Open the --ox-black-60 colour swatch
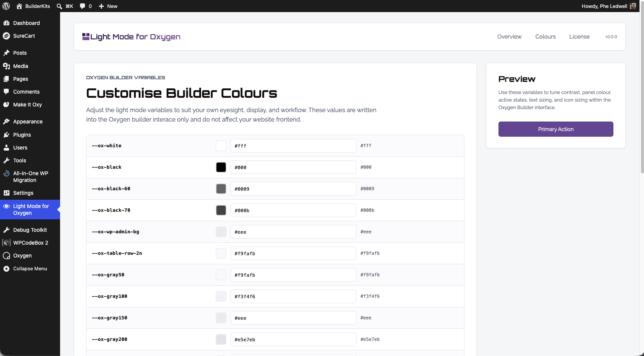 click(221, 189)
